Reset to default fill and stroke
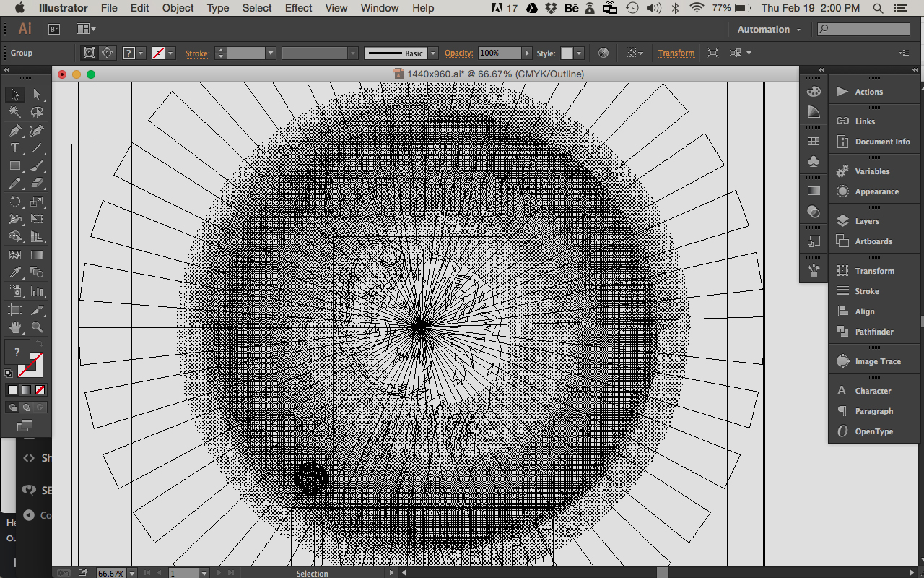The image size is (924, 578). click(9, 373)
